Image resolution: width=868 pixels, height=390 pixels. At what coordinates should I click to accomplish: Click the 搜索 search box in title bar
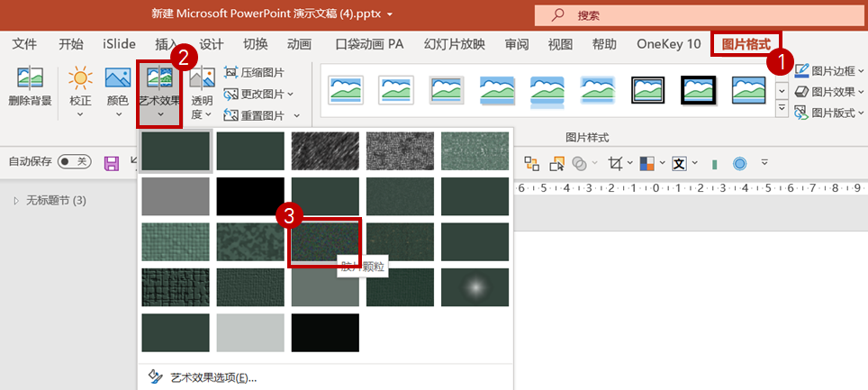(701, 15)
